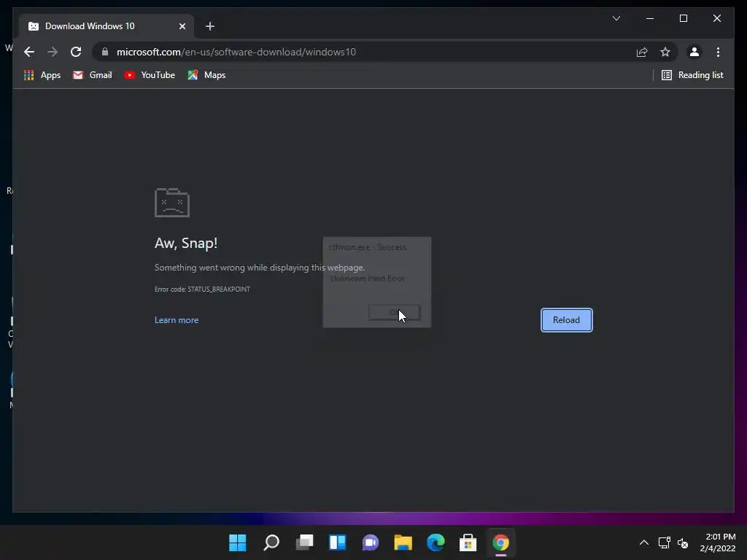Screen dimensions: 747x560
Task: Open the Windows Start menu
Action: [237, 542]
